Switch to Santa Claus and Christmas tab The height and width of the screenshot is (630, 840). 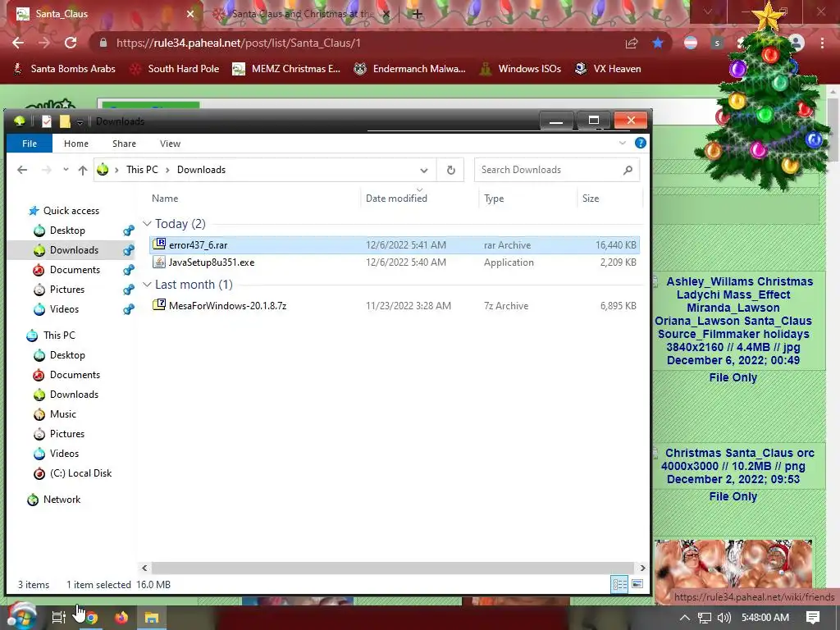point(302,13)
